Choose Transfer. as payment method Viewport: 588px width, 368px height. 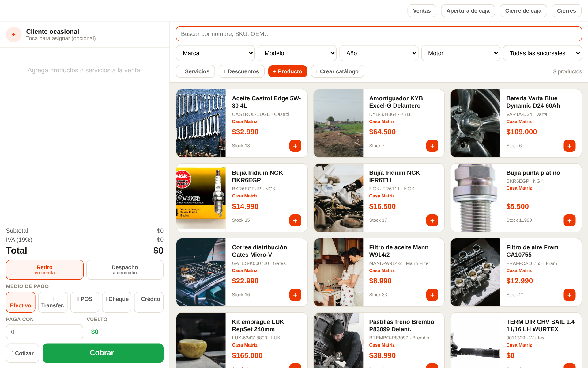tap(53, 302)
